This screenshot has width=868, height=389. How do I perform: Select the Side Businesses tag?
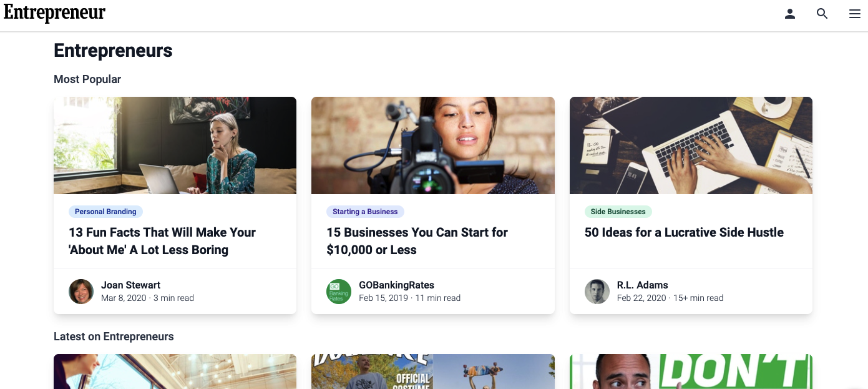618,212
